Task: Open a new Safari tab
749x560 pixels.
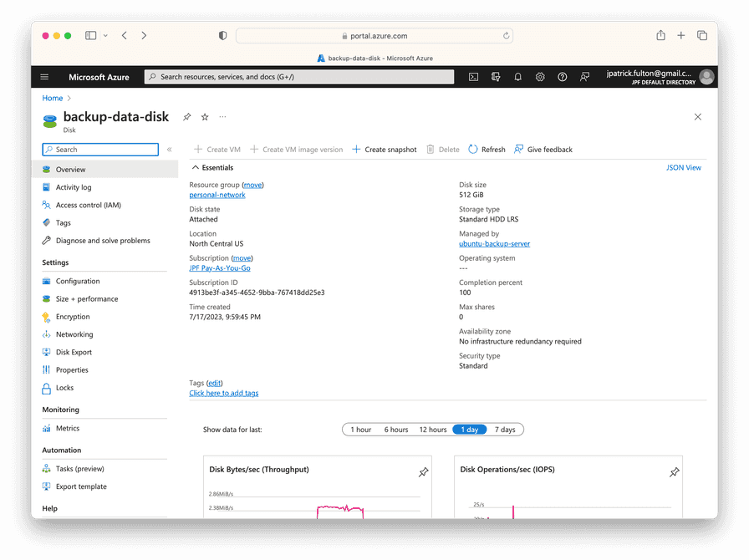Action: point(681,35)
